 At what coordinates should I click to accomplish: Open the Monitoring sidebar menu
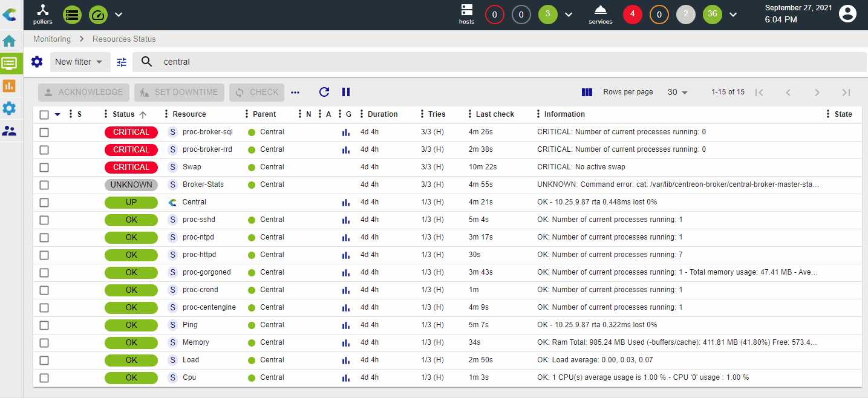9,64
